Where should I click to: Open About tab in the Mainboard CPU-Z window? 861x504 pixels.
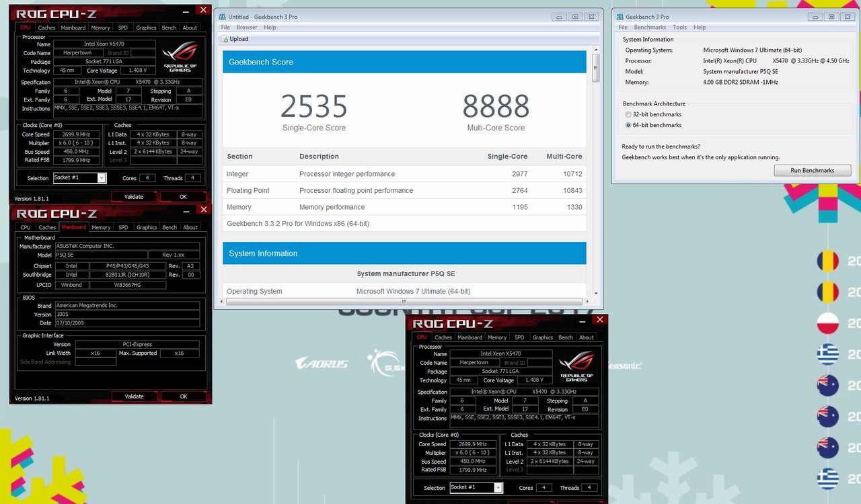click(x=190, y=227)
